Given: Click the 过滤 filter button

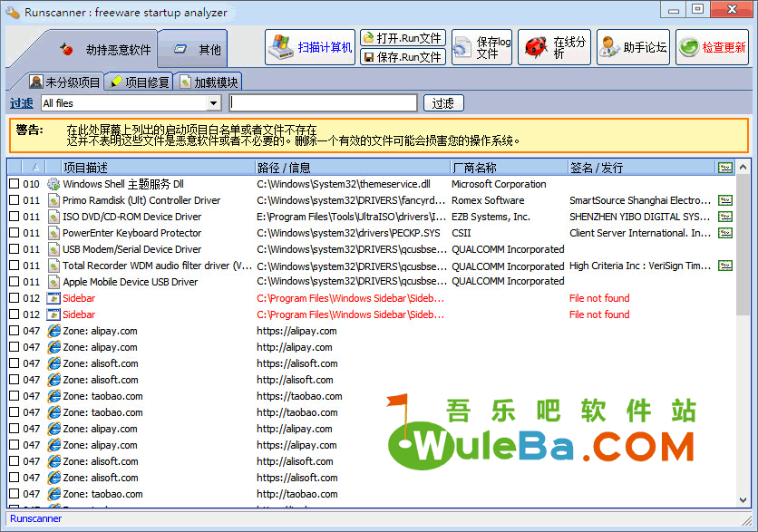Looking at the screenshot, I should pyautogui.click(x=443, y=103).
